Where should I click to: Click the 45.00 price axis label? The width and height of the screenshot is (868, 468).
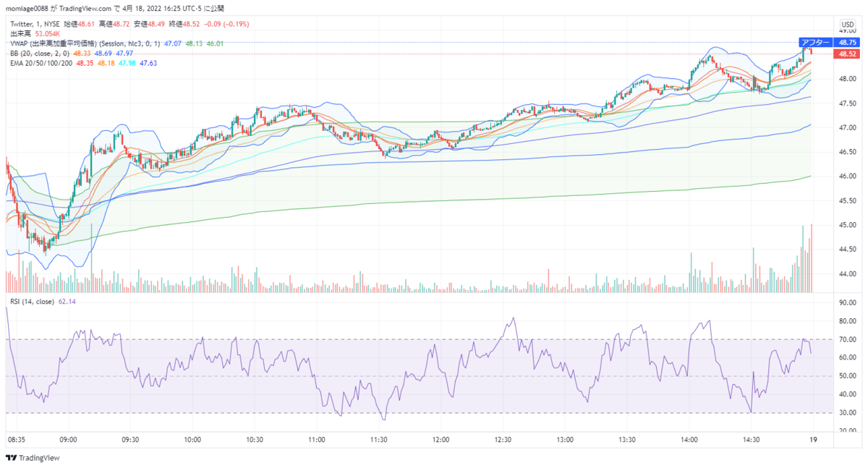point(847,225)
